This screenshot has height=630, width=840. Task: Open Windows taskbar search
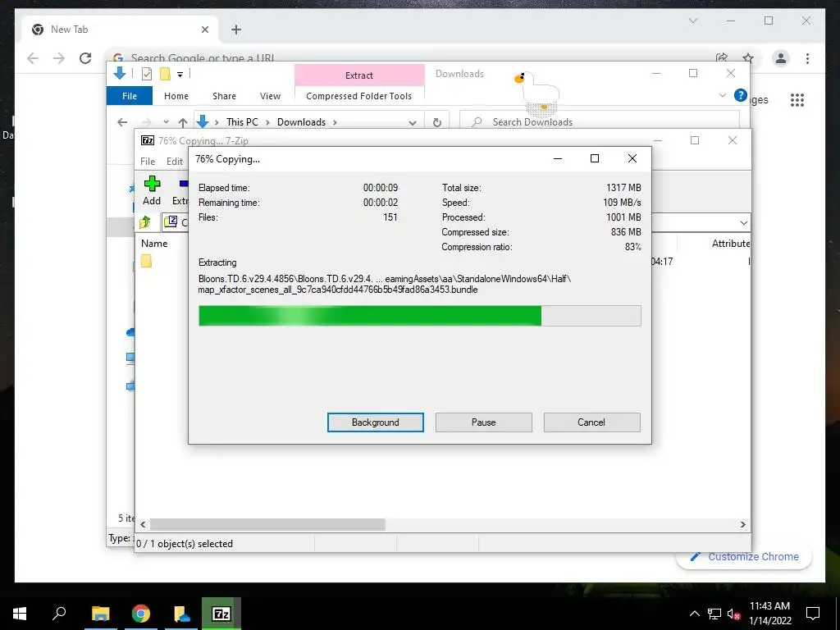59,614
